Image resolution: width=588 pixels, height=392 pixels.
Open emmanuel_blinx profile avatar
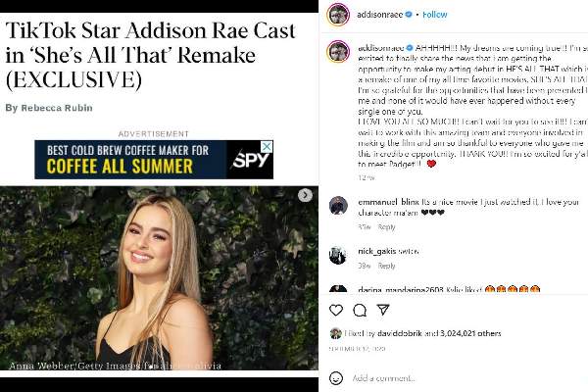pos(338,206)
